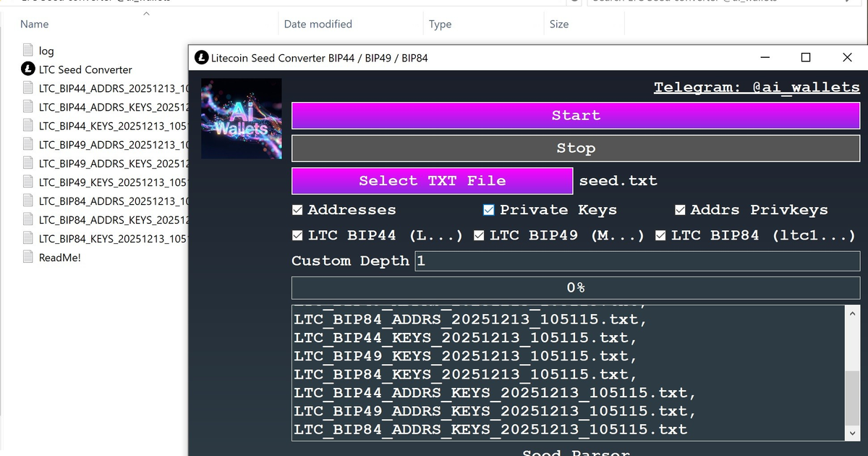Uncheck the Addresses checkbox
This screenshot has width=868, height=456.
[x=297, y=210]
